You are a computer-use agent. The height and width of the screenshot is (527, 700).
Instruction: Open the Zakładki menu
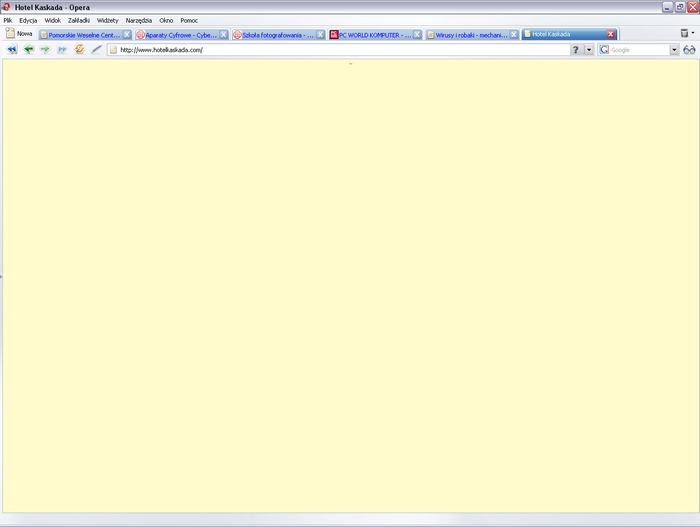click(x=79, y=20)
